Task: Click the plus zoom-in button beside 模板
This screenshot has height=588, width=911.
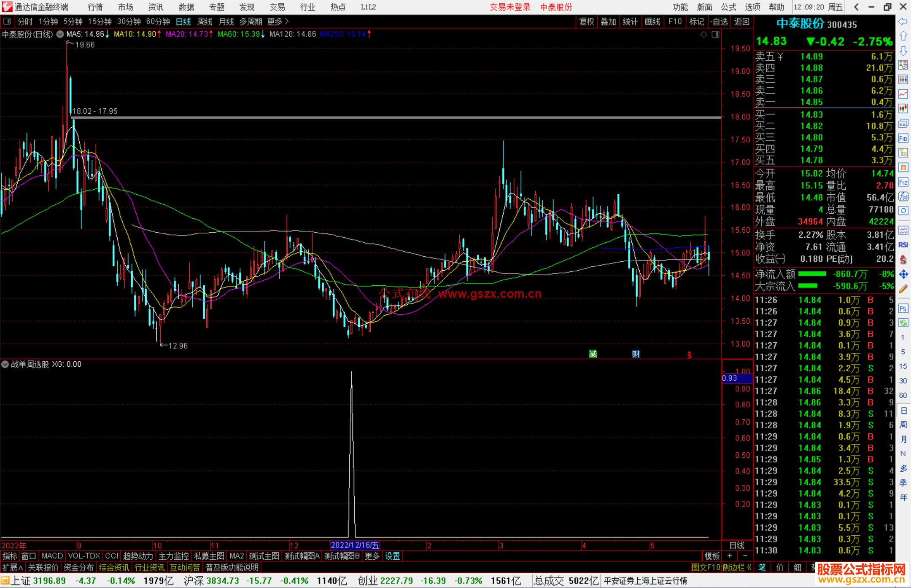Action: [730, 556]
